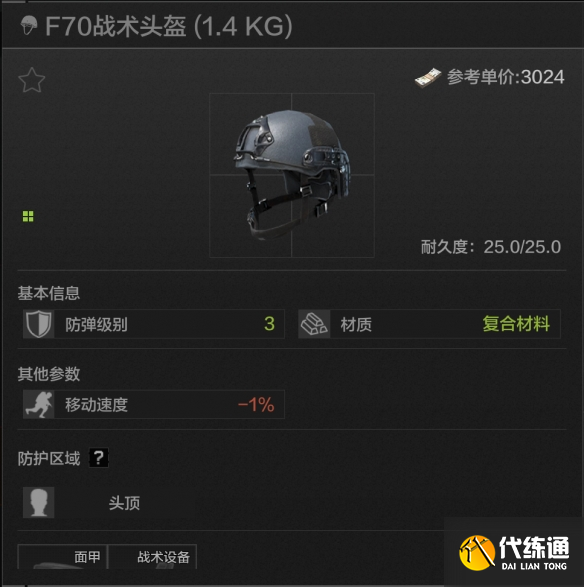Click the 头顶 protection area label
This screenshot has width=584, height=587.
point(124,503)
